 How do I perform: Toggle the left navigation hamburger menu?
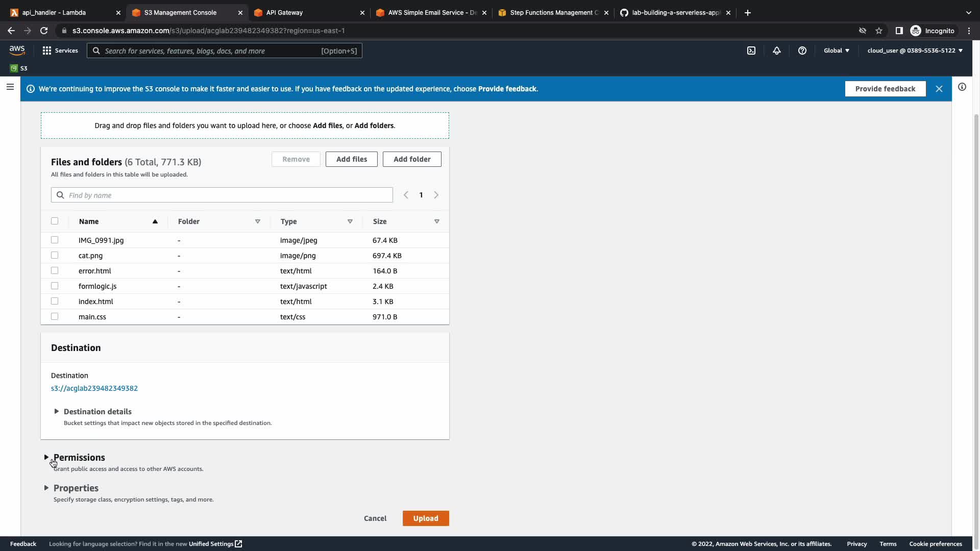point(10,87)
